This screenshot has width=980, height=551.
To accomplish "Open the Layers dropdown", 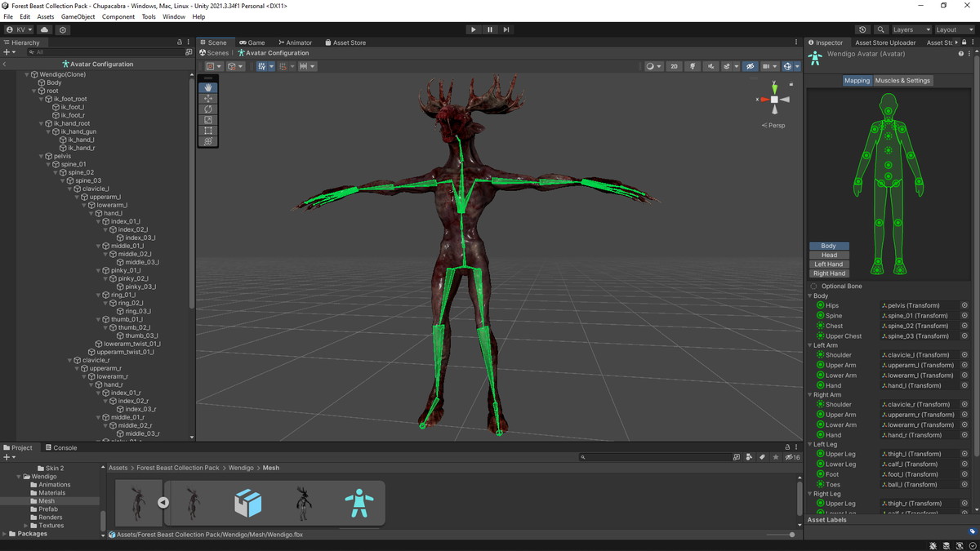I will (911, 29).
